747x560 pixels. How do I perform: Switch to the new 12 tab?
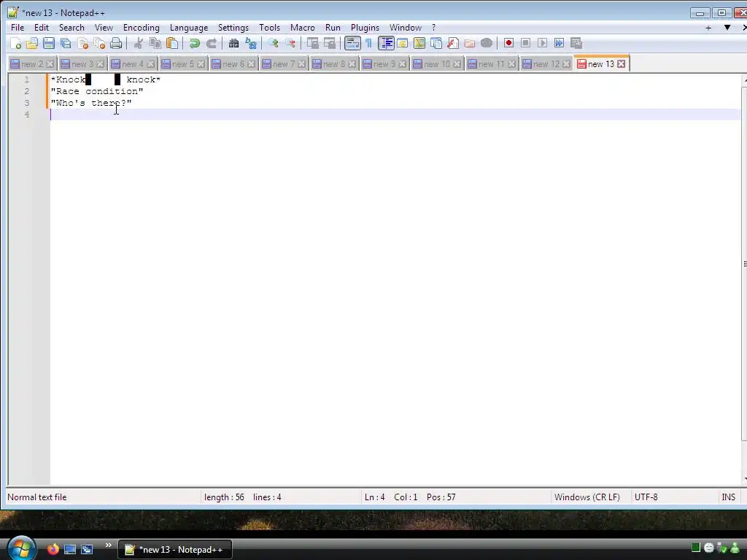546,64
